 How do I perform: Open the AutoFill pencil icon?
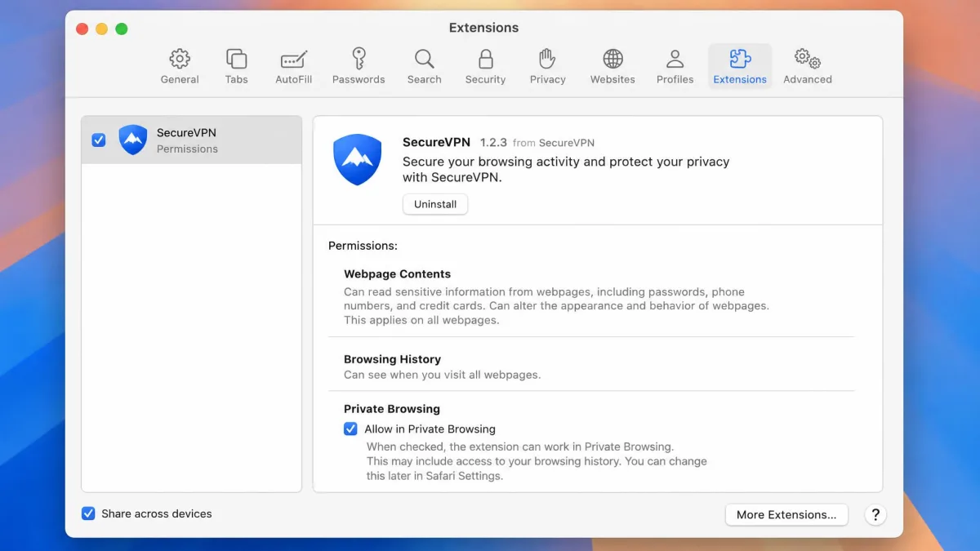pyautogui.click(x=293, y=59)
